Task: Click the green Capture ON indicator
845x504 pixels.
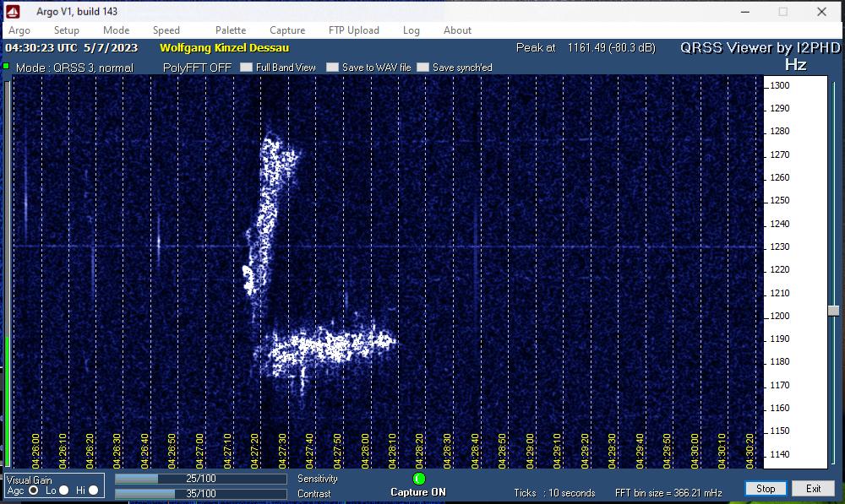Action: pyautogui.click(x=419, y=478)
